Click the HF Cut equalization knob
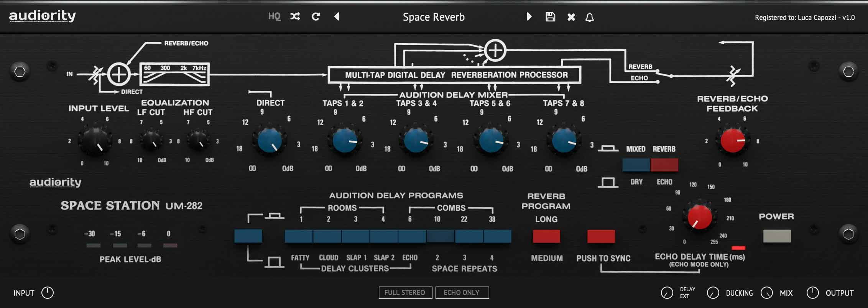The image size is (868, 308). tap(198, 140)
